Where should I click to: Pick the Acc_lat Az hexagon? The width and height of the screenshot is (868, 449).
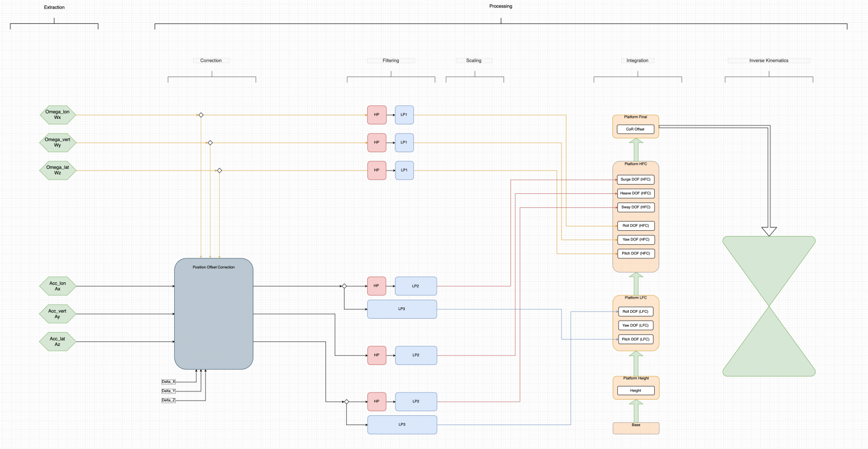58,342
